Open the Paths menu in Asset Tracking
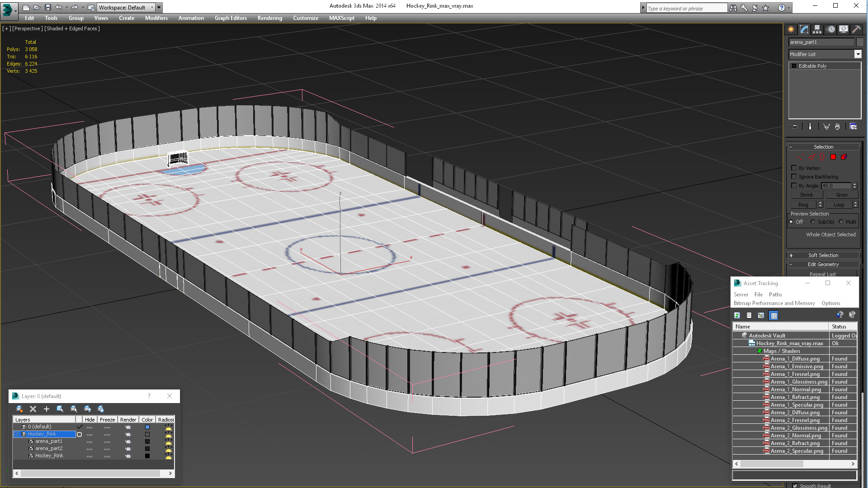Image resolution: width=868 pixels, height=488 pixels. point(775,294)
